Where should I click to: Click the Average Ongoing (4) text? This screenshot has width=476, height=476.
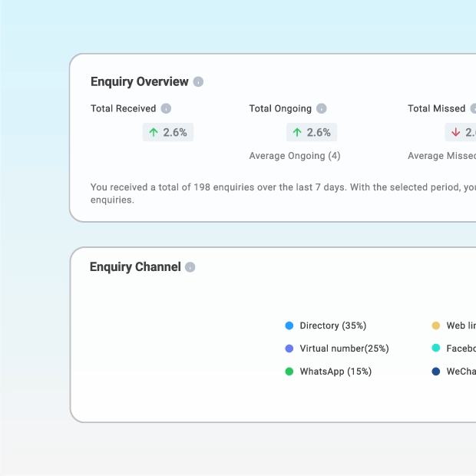point(295,156)
